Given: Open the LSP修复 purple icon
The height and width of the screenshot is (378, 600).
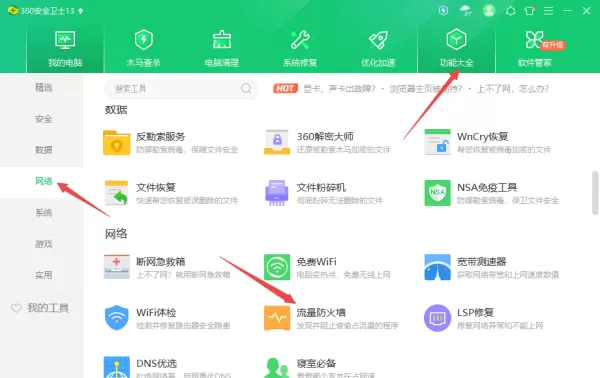Looking at the screenshot, I should coord(437,318).
